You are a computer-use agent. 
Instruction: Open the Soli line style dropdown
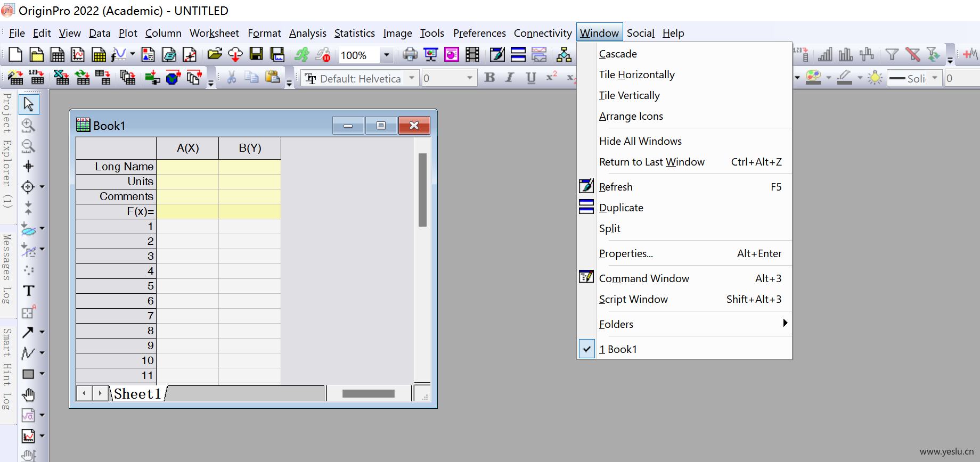click(x=935, y=78)
